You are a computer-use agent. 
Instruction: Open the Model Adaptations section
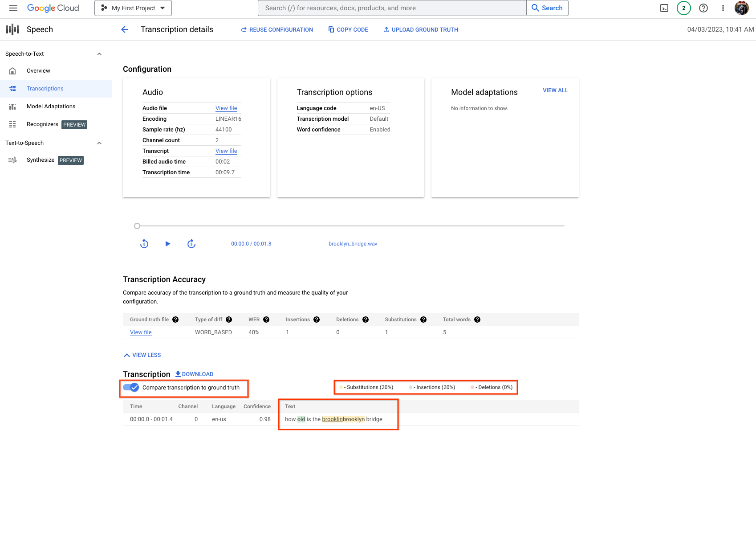50,106
